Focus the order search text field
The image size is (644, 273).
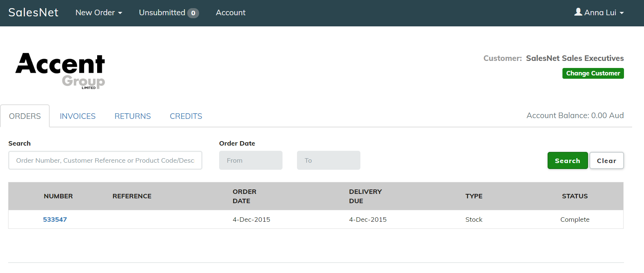pyautogui.click(x=105, y=160)
